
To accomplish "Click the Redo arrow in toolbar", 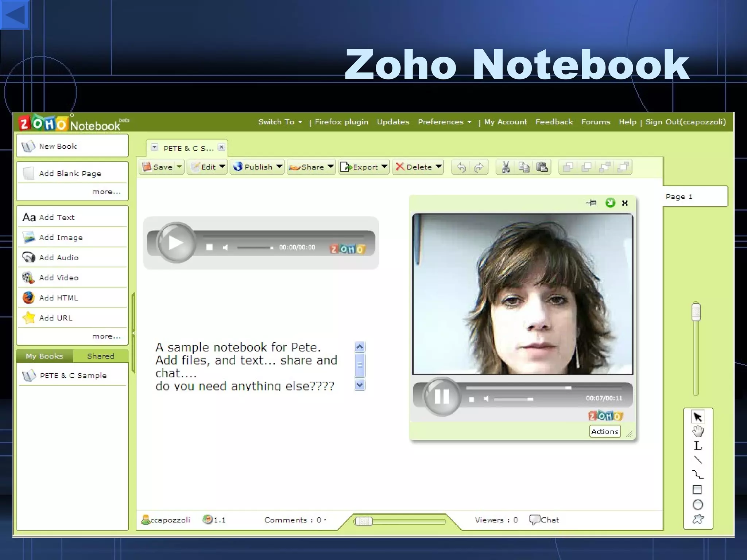I will pos(479,167).
